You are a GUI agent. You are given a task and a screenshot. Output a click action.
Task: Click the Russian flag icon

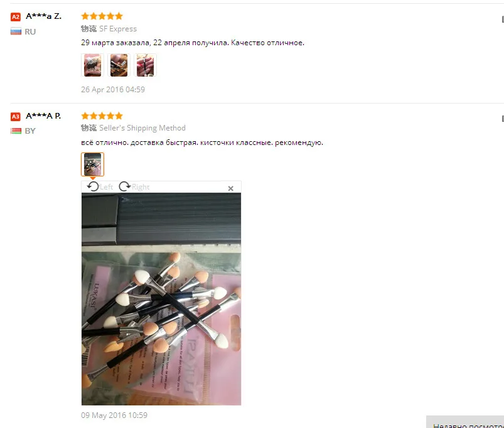(16, 31)
